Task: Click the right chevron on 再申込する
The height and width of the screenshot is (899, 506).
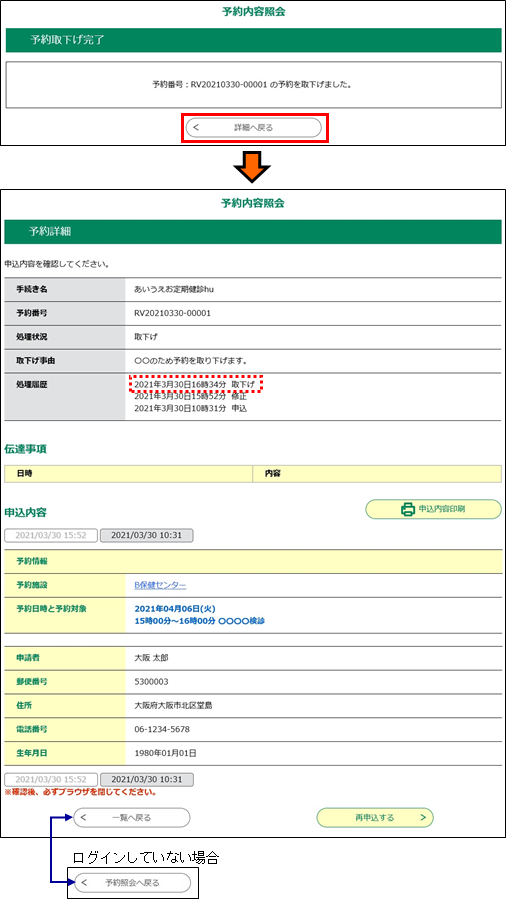Action: coord(423,818)
